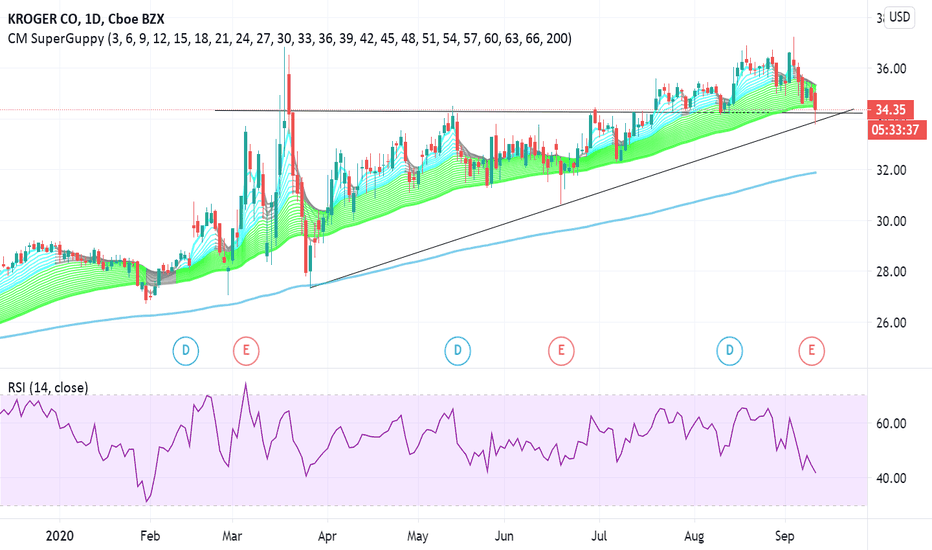Click the 32.00 price axis label
932x550 pixels.
coord(891,170)
